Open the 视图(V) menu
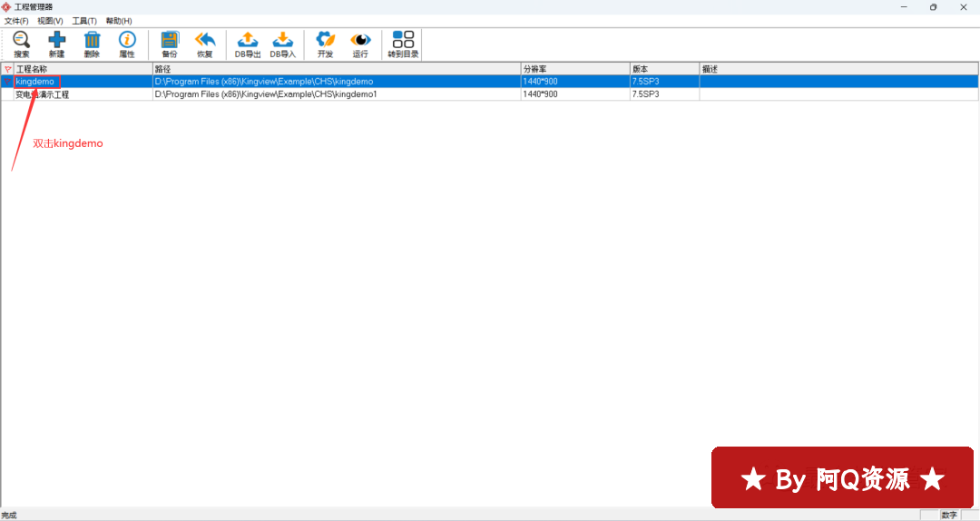 pos(50,21)
